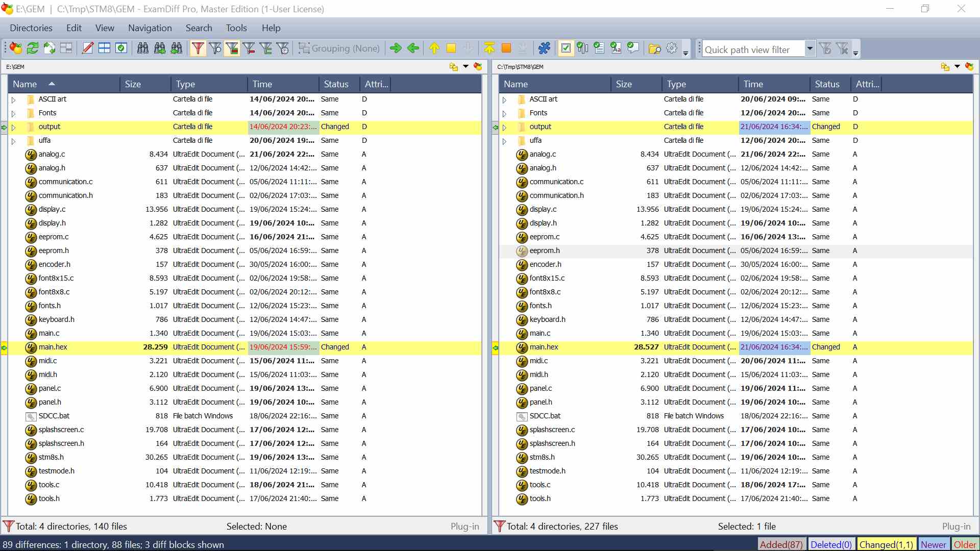Expand Fonts folder in left pane
This screenshot has width=980, height=551.
click(x=14, y=114)
